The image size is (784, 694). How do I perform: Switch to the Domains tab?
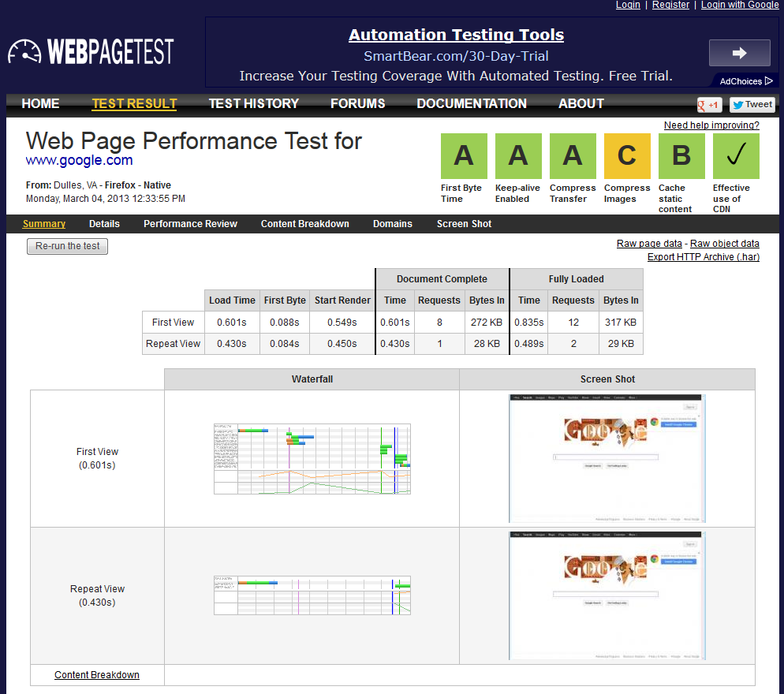[393, 224]
